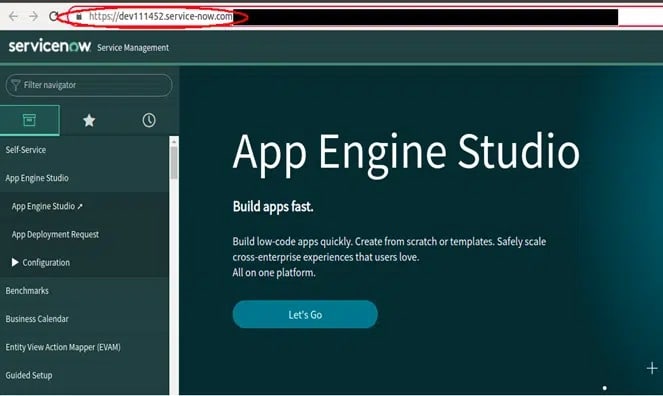The image size is (663, 396).
Task: Click the external link arrow beside App Engine Studio
Action: click(x=80, y=206)
